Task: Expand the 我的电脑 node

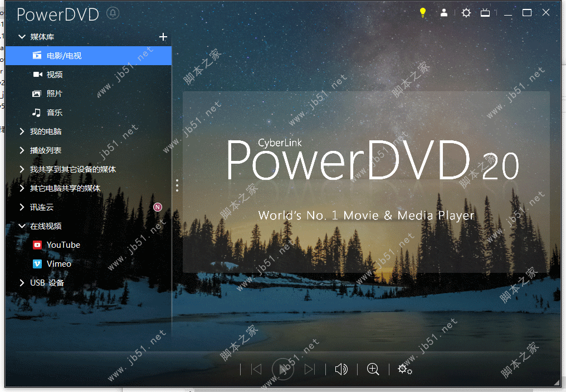Action: (22, 131)
